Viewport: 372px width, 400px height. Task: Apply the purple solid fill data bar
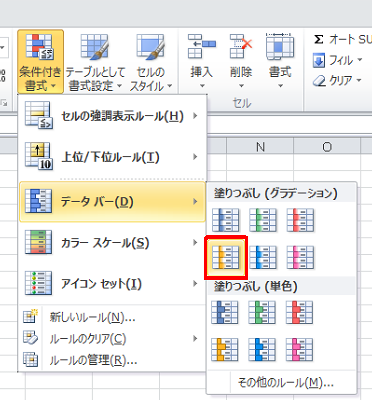point(300,350)
